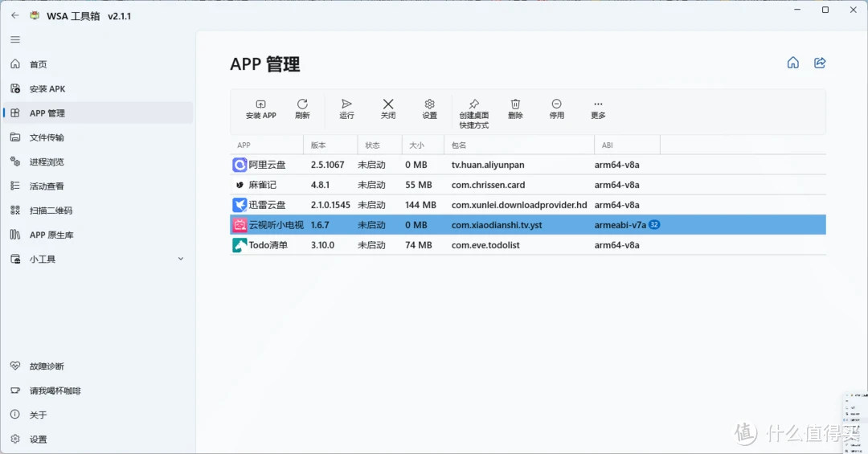Click 关闭 close-app toolbar button
Image resolution: width=868 pixels, height=454 pixels.
(388, 109)
